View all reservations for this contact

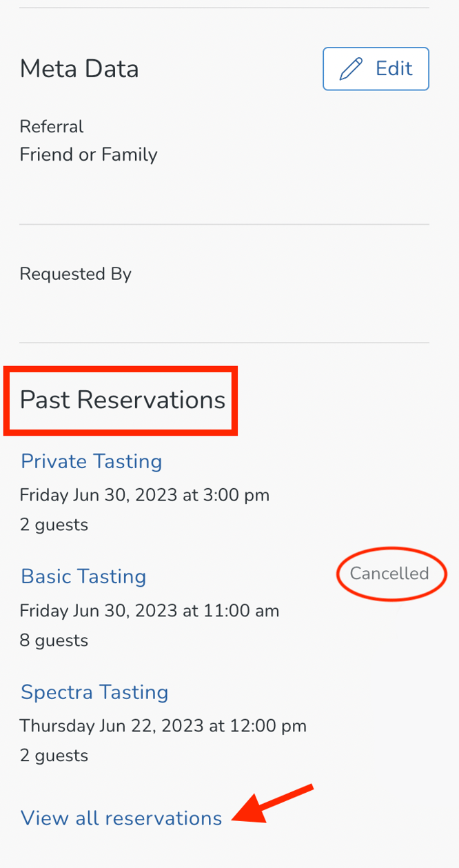pyautogui.click(x=121, y=818)
